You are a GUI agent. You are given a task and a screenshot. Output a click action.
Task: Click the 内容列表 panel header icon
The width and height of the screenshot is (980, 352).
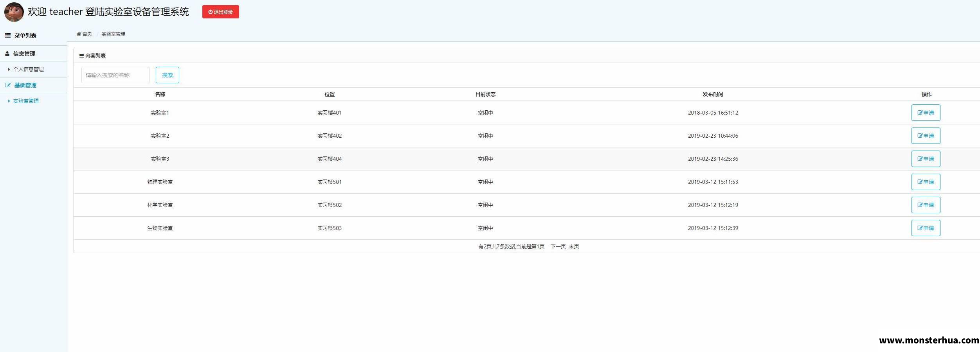81,56
